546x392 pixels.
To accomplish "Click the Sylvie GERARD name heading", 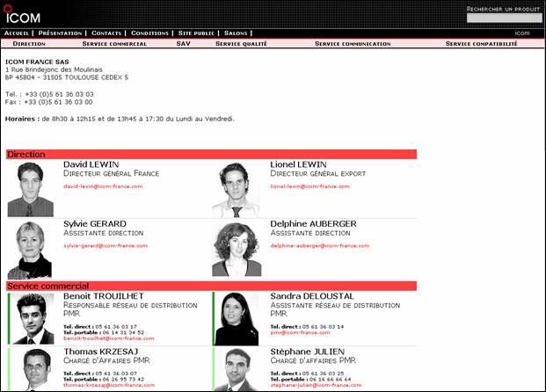I will click(x=95, y=224).
